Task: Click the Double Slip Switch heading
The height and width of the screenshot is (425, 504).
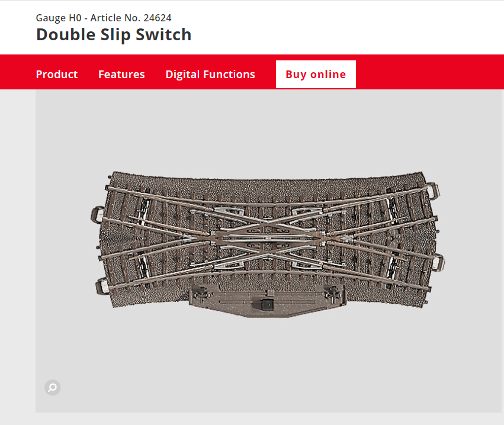Action: pyautogui.click(x=114, y=35)
